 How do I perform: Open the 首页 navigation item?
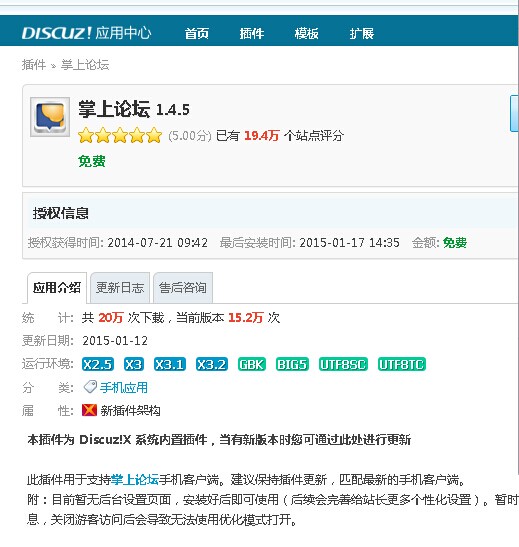[197, 33]
